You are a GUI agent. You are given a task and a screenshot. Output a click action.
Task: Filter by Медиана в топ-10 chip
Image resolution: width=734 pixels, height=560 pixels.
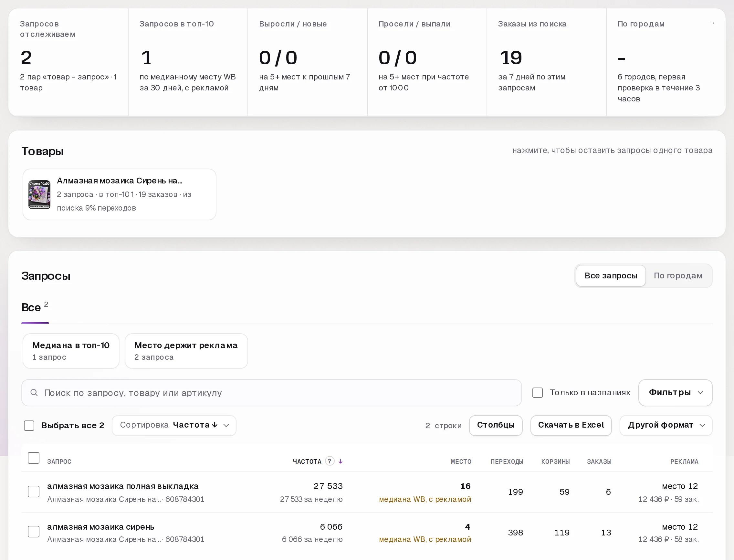pyautogui.click(x=71, y=351)
